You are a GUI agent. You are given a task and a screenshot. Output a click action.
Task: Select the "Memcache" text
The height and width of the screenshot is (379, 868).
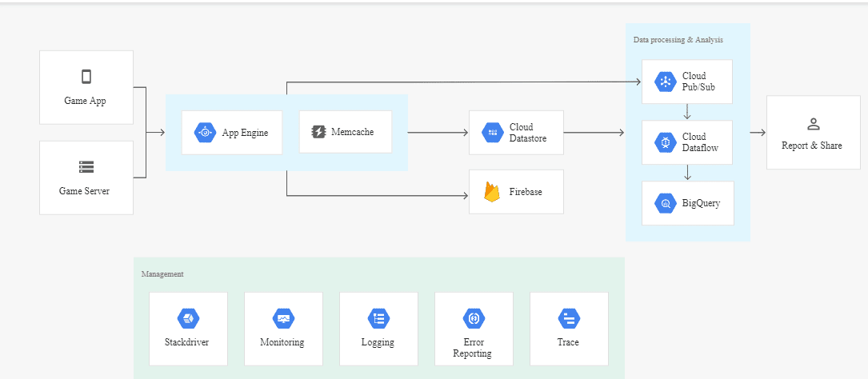point(353,132)
